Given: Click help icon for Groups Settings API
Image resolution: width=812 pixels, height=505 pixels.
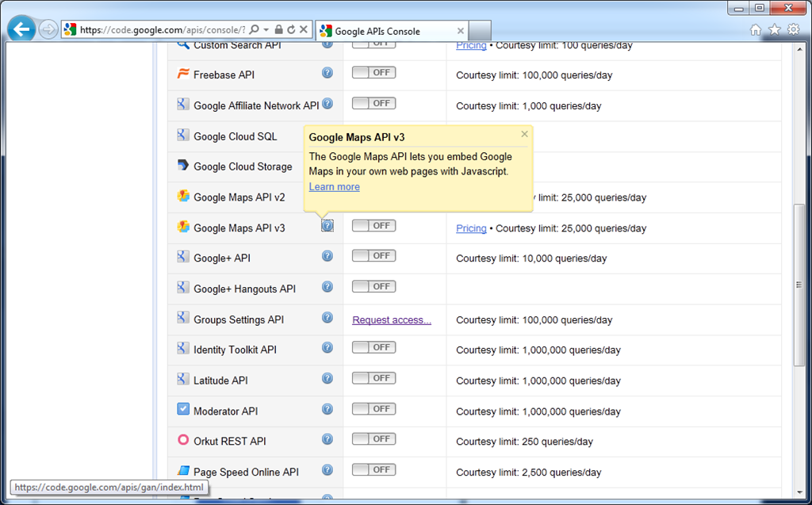Looking at the screenshot, I should point(327,317).
